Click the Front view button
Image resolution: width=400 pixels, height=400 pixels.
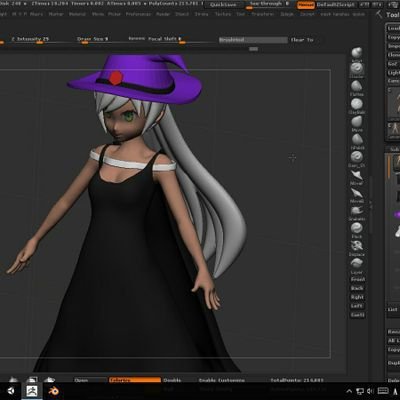click(357, 279)
